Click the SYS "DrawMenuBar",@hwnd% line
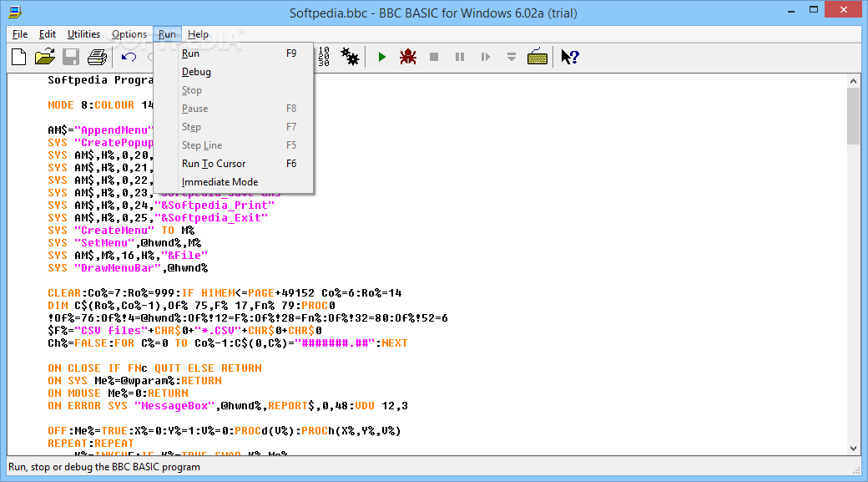This screenshot has width=868, height=482. coord(128,268)
